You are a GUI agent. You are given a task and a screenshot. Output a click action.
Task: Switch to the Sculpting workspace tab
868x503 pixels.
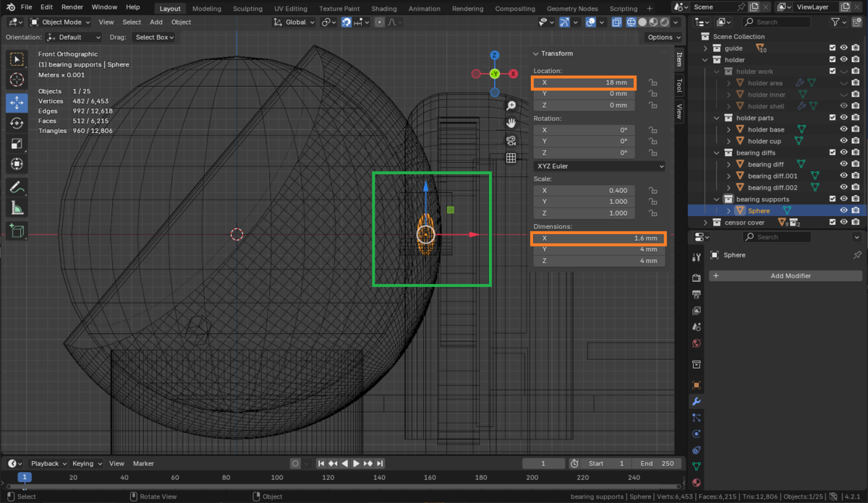pos(247,9)
